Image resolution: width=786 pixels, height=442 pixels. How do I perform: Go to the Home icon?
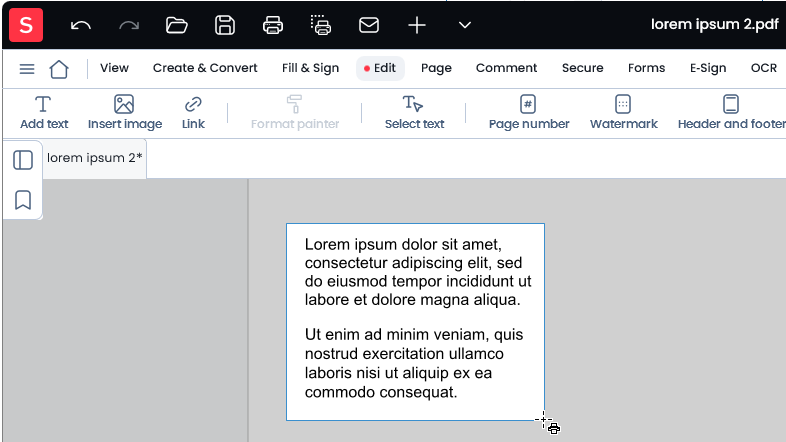tap(59, 69)
